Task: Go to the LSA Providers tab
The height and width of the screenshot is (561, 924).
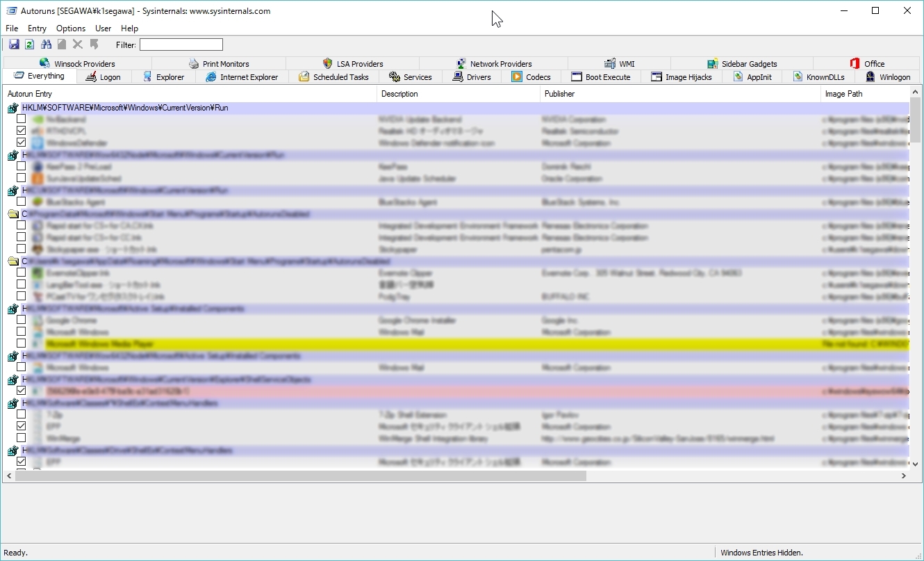Action: coord(353,63)
